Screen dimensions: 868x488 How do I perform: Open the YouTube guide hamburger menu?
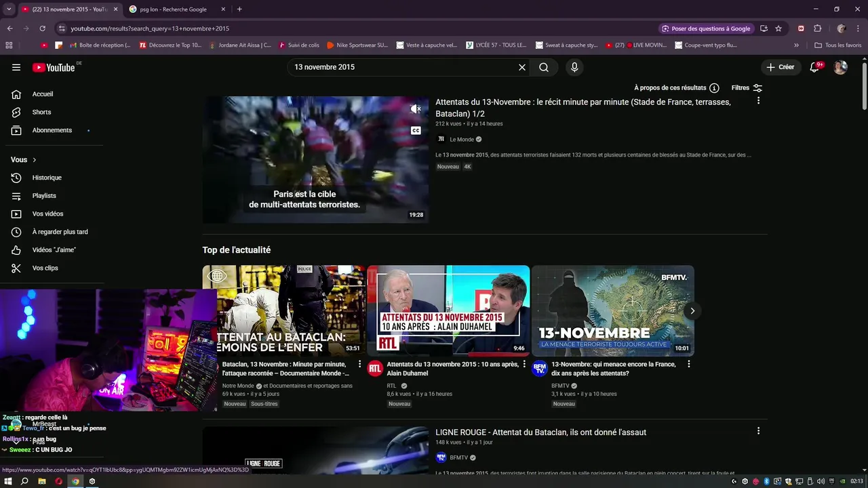click(x=16, y=67)
